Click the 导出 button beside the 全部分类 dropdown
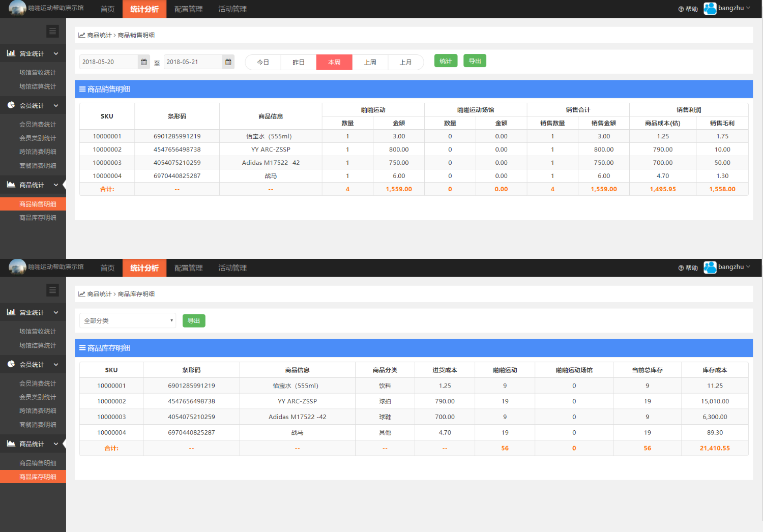Image resolution: width=763 pixels, height=532 pixels. point(194,320)
